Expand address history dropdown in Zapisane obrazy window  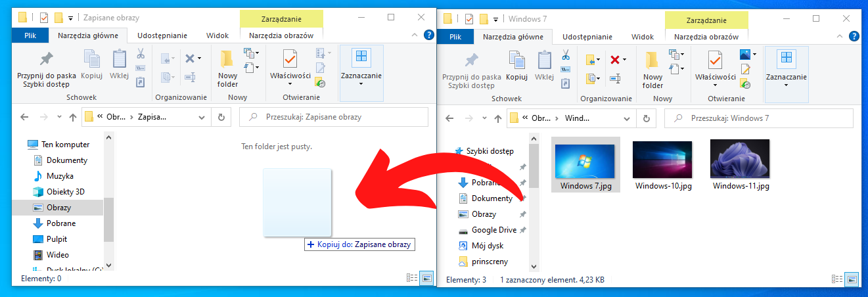(202, 117)
